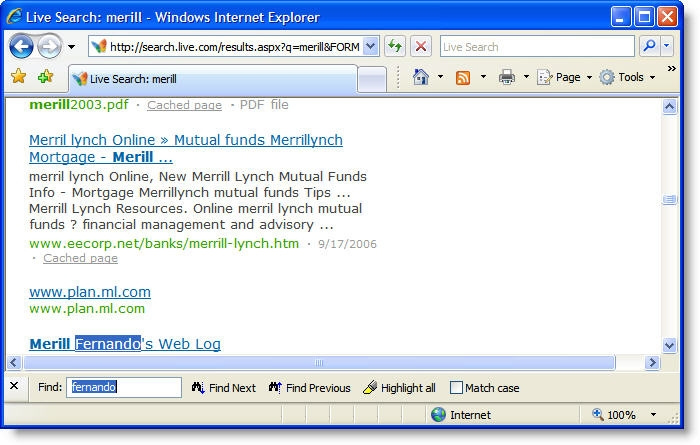700x445 pixels.
Task: Click the green merill2003.pdf text
Action: point(79,105)
